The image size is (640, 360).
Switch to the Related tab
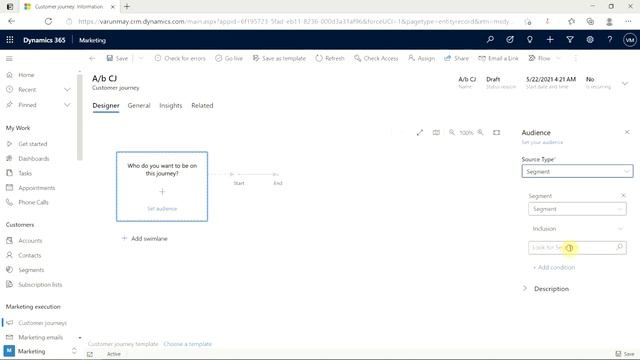pyautogui.click(x=202, y=105)
